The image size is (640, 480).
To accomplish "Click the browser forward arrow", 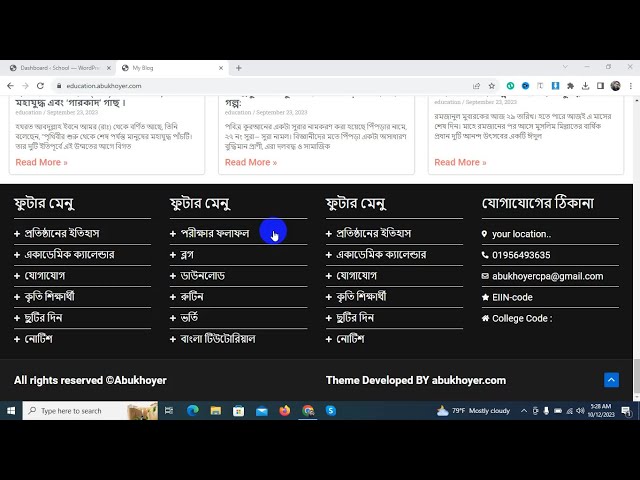I will [x=25, y=86].
